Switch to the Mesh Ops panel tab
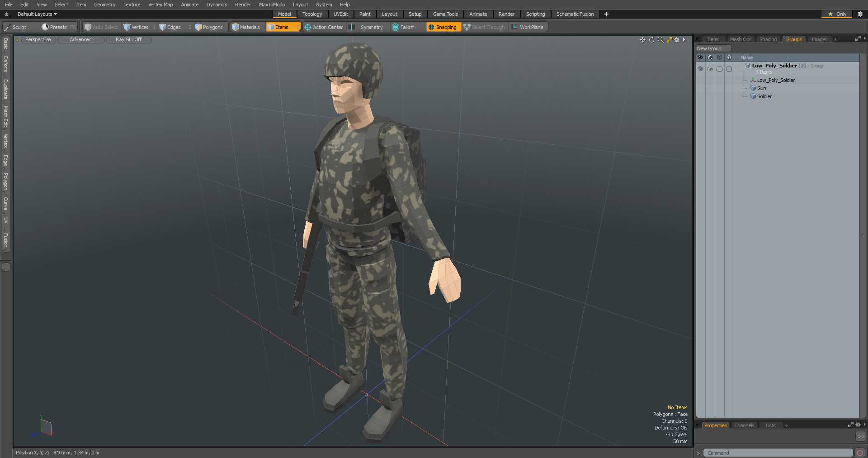 [741, 39]
